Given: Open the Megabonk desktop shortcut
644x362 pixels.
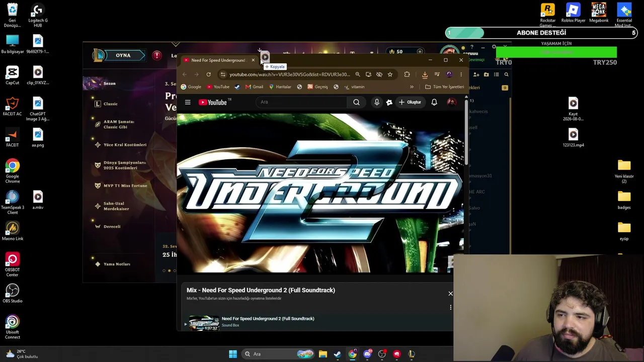Looking at the screenshot, I should pyautogui.click(x=599, y=13).
